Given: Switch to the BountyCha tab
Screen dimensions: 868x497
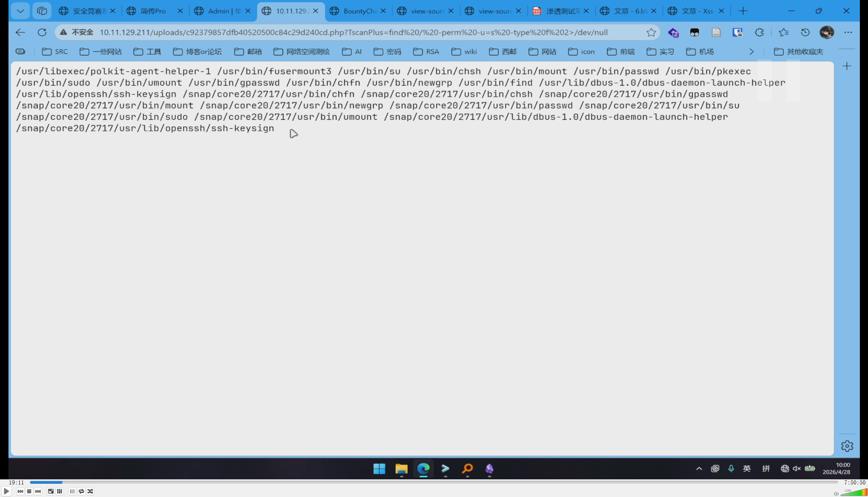Looking at the screenshot, I should tap(358, 11).
